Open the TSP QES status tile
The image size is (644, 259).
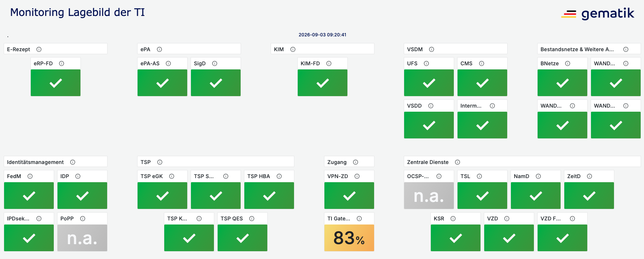[x=242, y=238]
